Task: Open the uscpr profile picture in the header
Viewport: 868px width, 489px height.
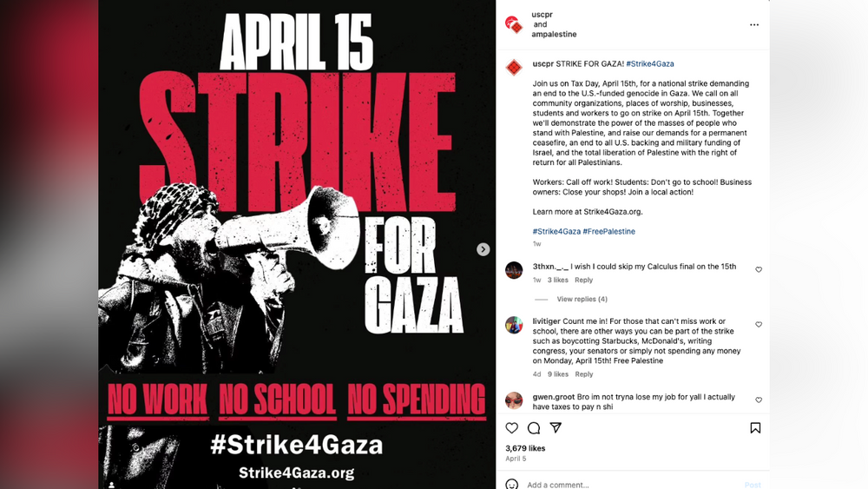Action: [x=514, y=24]
